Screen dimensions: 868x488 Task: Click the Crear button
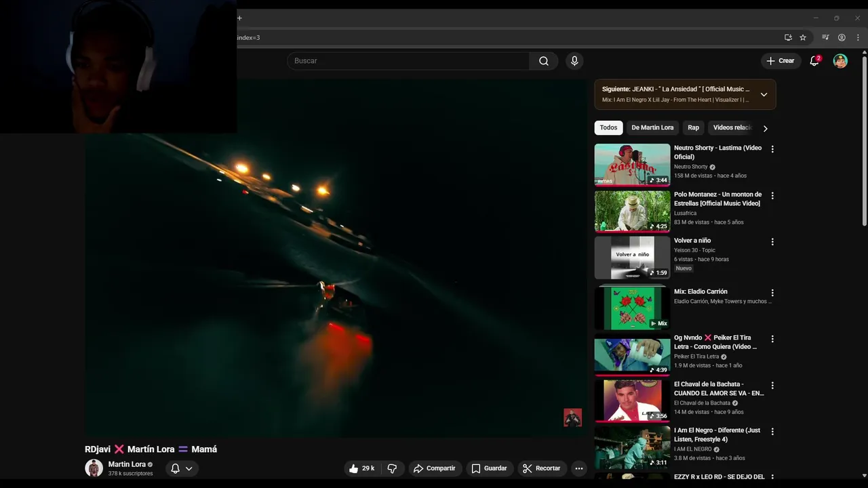(x=781, y=61)
